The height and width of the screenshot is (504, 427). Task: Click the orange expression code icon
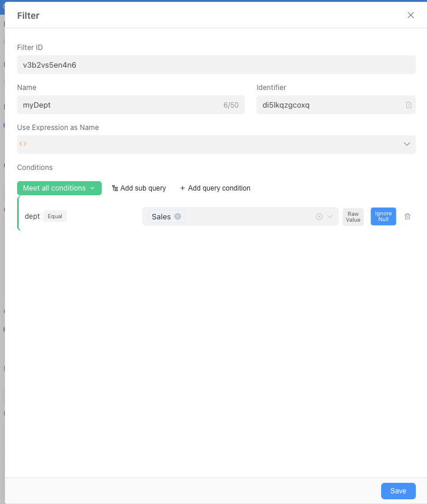click(x=23, y=144)
